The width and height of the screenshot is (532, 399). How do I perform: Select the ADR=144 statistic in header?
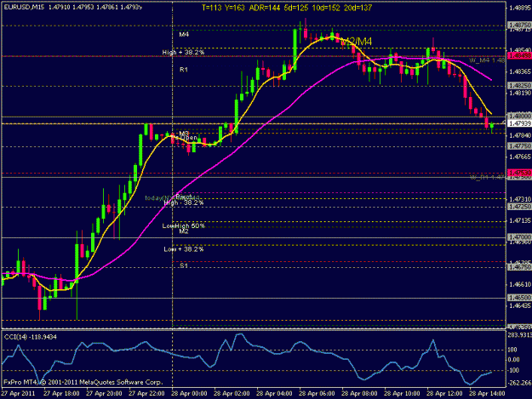tap(265, 8)
